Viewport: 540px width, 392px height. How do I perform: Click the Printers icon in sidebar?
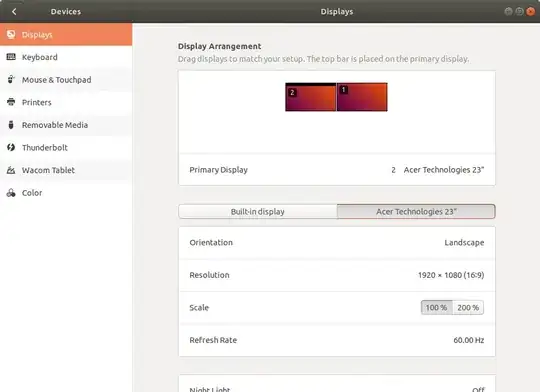tap(11, 102)
